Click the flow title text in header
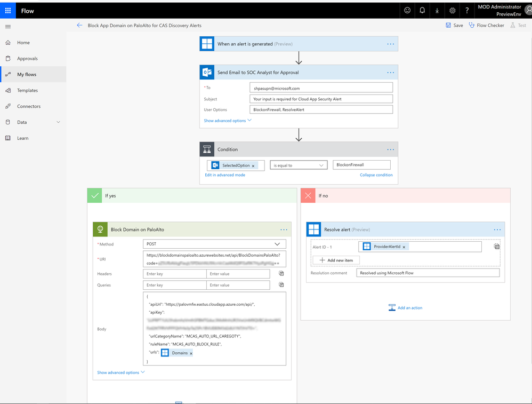 (x=144, y=26)
